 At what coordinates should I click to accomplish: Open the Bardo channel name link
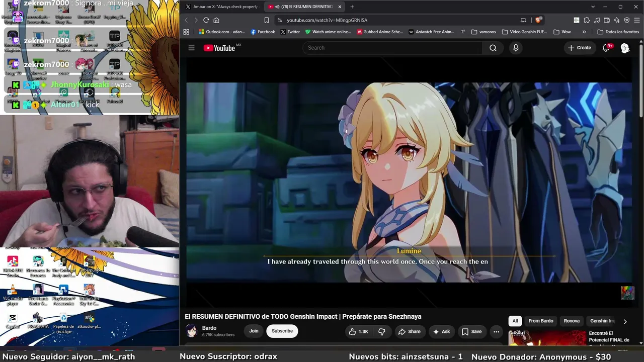pos(209,328)
